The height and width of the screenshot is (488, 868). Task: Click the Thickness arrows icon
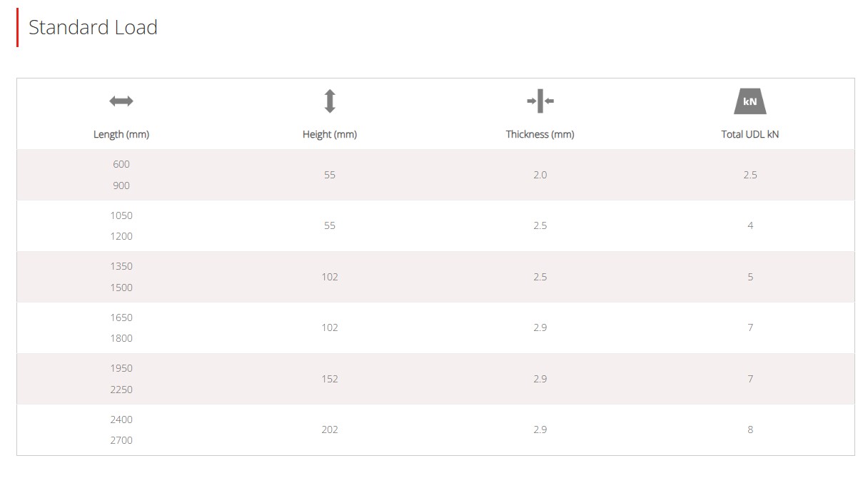pos(540,101)
